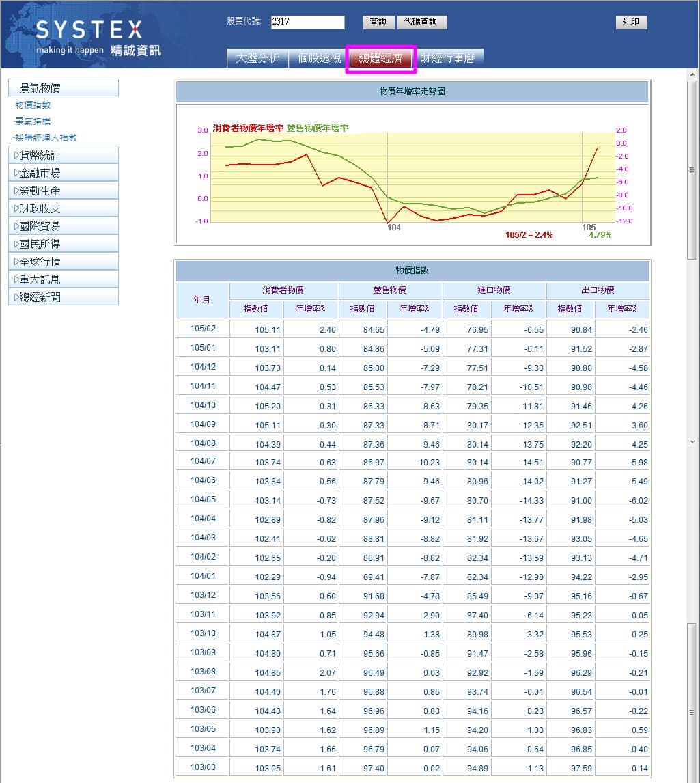Image resolution: width=700 pixels, height=783 pixels.
Task: Collapse the 景氣物價 sidebar section
Action: [x=64, y=87]
